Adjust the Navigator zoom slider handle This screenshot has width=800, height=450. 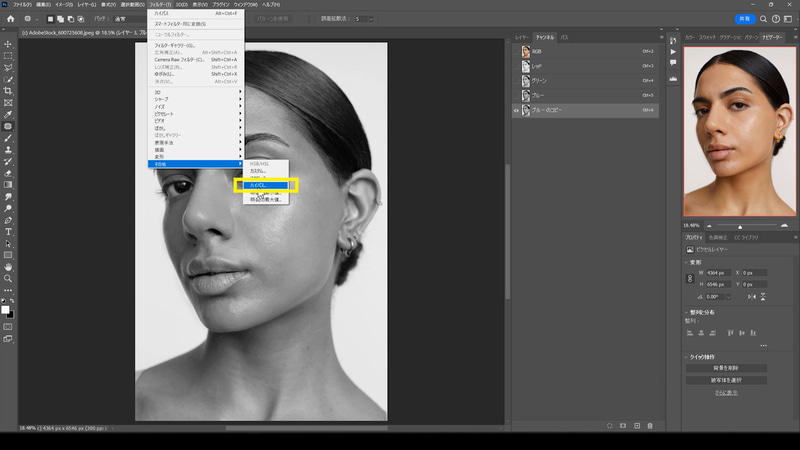738,226
